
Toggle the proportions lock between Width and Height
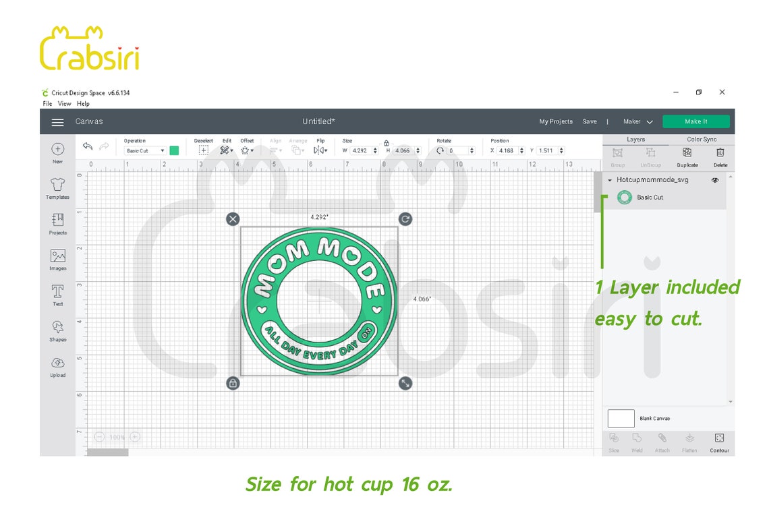[x=387, y=144]
